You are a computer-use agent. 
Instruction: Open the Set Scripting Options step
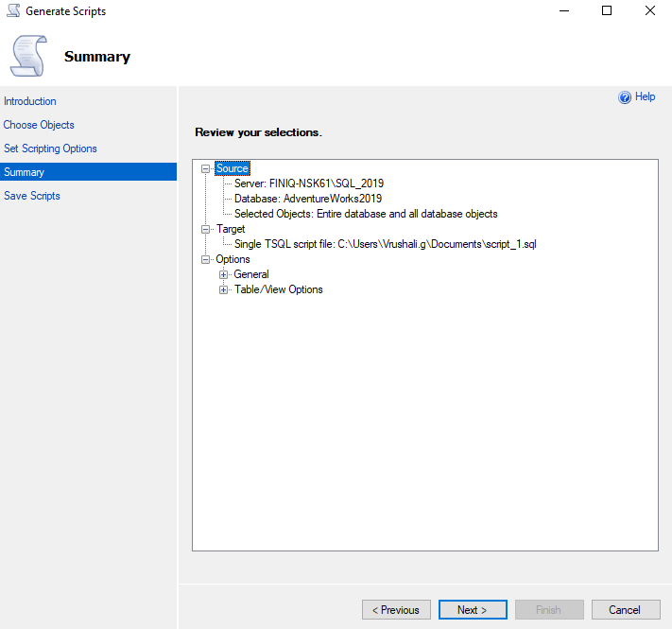[50, 149]
